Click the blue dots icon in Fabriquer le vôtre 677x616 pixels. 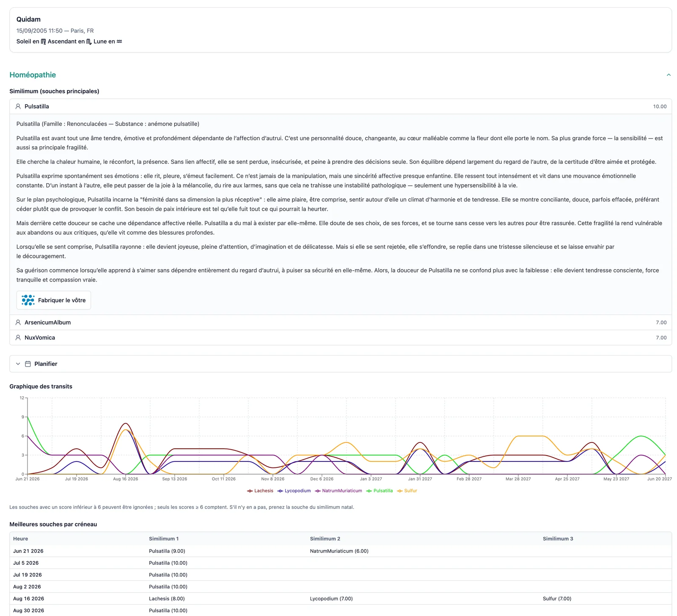(28, 300)
